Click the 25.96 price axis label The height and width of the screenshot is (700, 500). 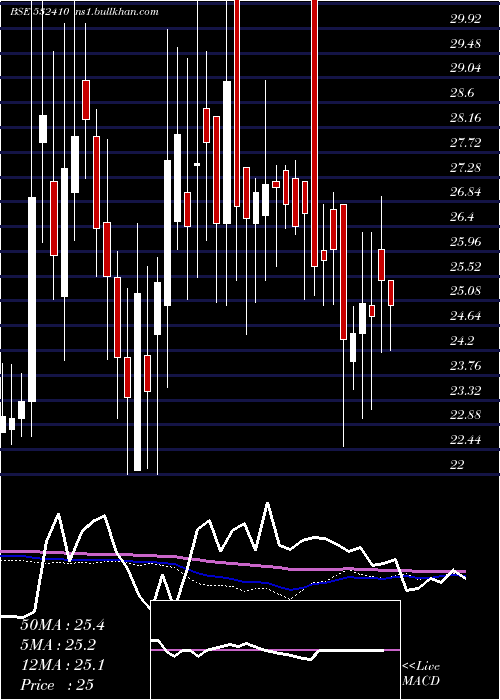[465, 242]
